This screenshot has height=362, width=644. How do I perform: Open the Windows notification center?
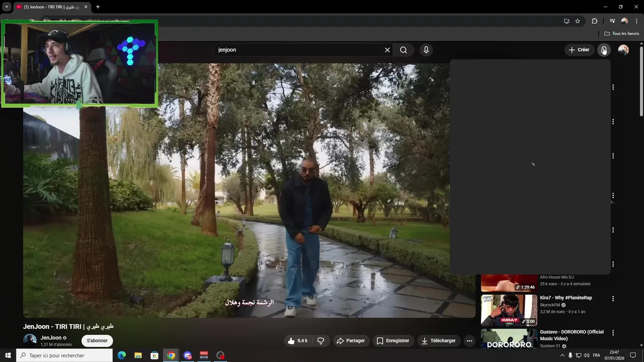coord(633,355)
